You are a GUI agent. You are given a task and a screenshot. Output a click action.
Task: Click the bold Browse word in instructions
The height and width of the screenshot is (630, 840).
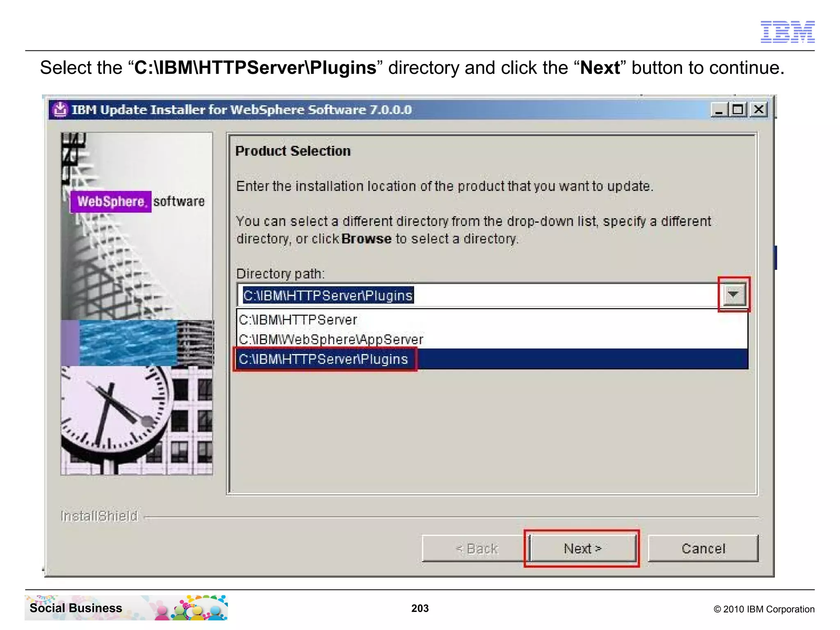click(x=366, y=239)
